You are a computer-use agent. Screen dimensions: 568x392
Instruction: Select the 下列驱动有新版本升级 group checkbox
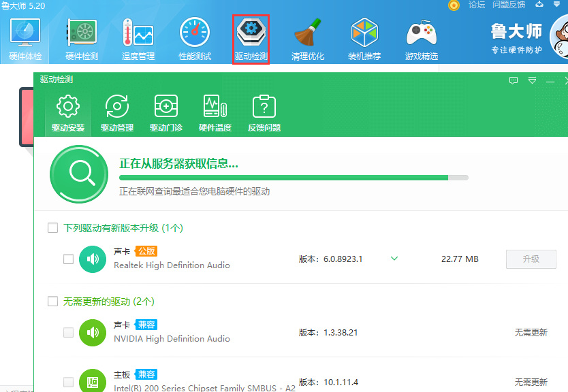52,228
